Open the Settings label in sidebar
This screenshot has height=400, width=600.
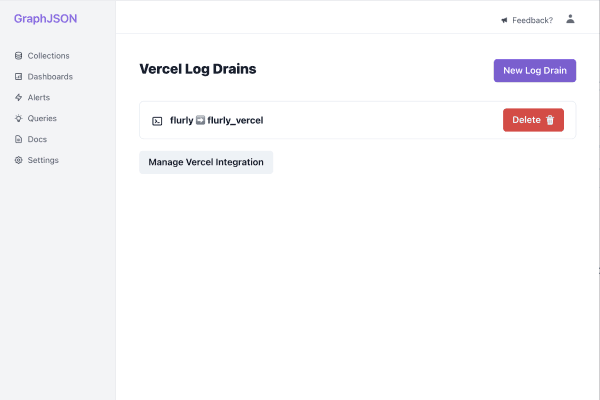43,161
